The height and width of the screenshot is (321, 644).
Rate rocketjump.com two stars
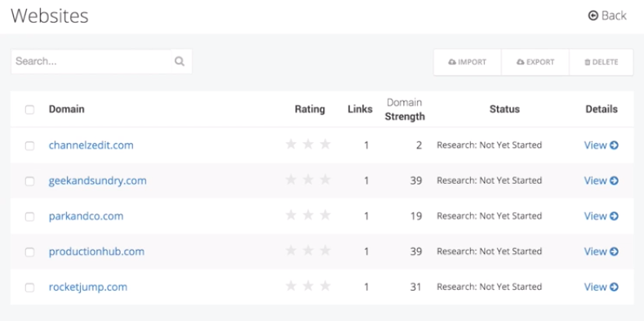(308, 286)
